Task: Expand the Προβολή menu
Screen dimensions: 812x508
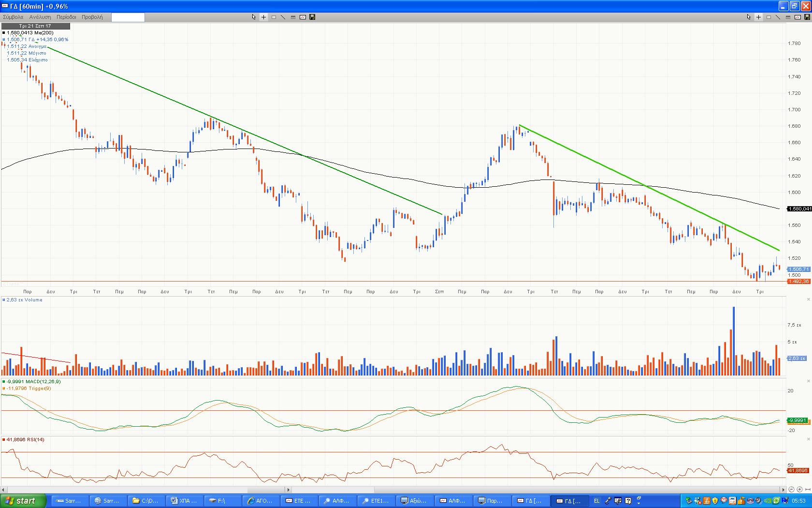Action: pos(92,17)
